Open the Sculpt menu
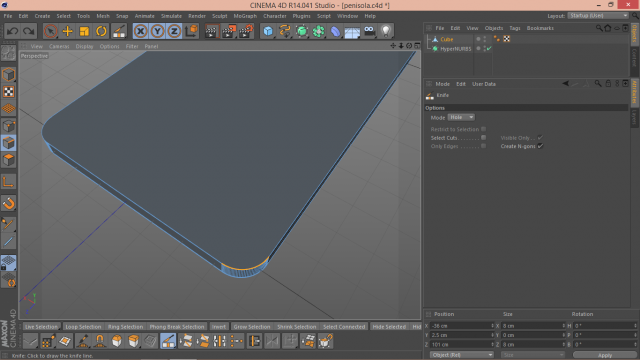This screenshot has height=360, width=640. 220,16
